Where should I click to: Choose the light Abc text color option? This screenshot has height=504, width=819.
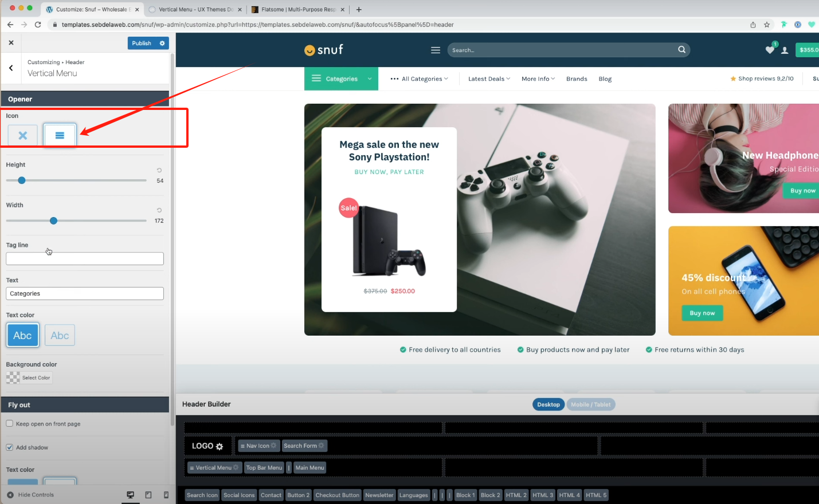point(60,336)
